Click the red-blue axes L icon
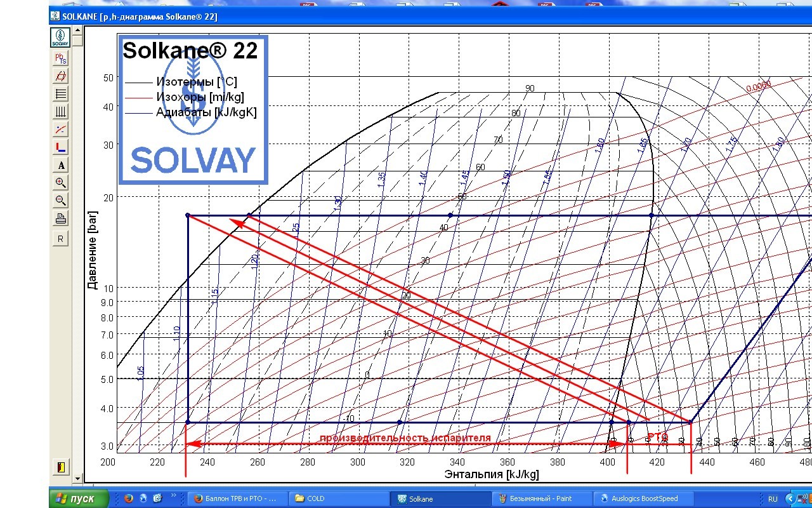The width and height of the screenshot is (812, 508). click(60, 147)
